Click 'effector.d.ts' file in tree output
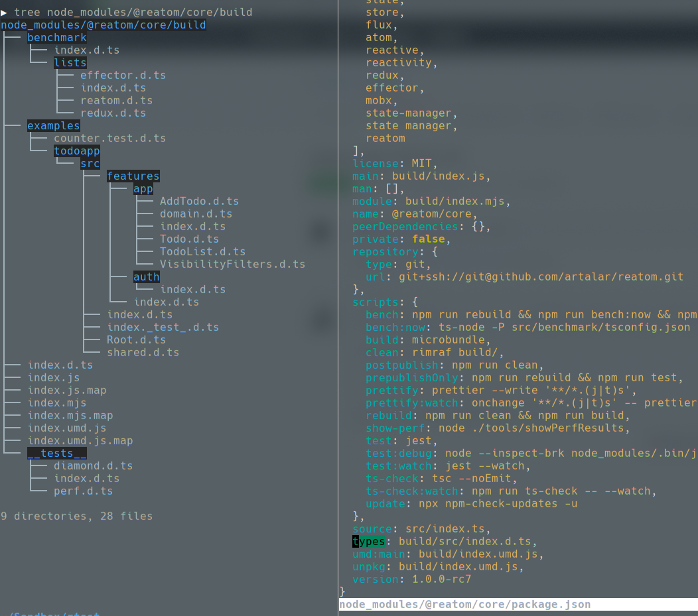The width and height of the screenshot is (698, 616). click(x=123, y=75)
